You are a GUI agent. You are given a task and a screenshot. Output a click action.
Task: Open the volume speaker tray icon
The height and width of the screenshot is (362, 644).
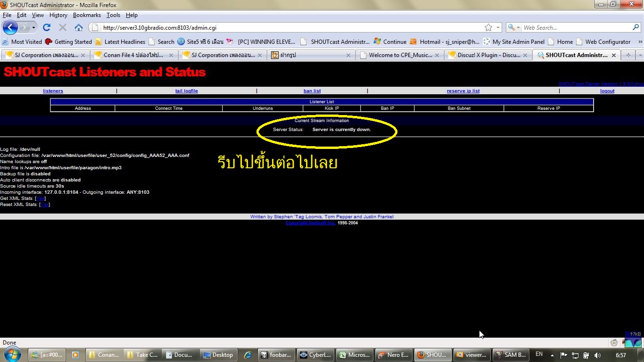coord(597,355)
